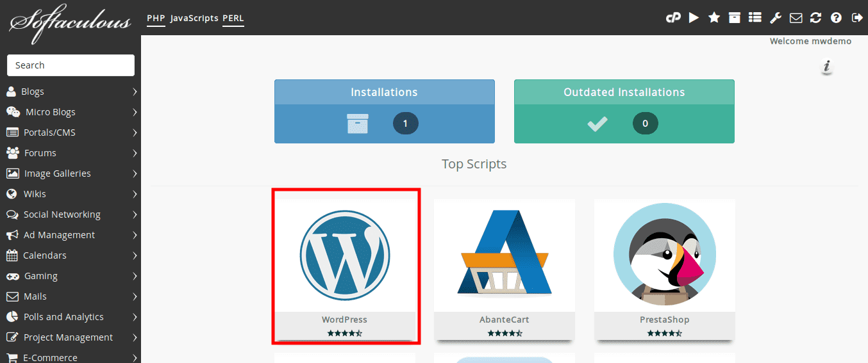Open the E-Commerce category label
Image resolution: width=868 pixels, height=363 pixels.
coord(50,358)
